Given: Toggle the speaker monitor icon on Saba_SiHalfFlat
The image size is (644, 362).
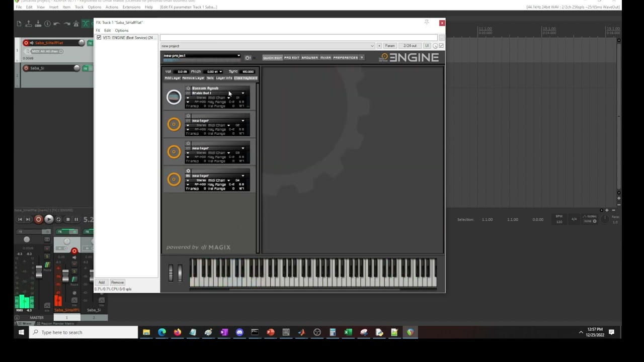Looking at the screenshot, I should 32,43.
